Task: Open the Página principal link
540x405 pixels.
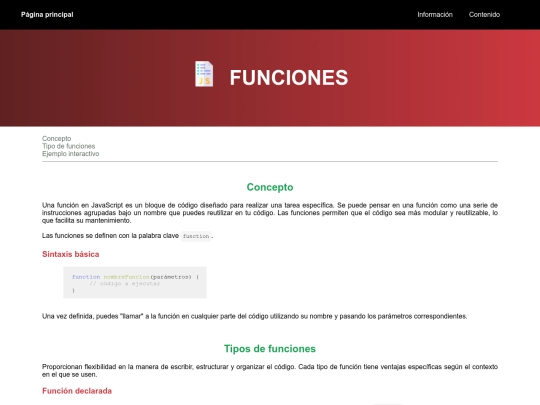Action: tap(47, 14)
